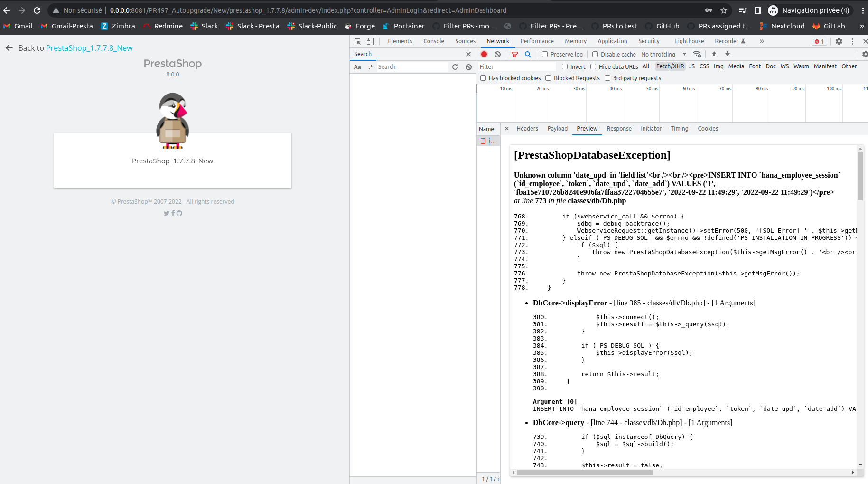Image resolution: width=868 pixels, height=484 pixels.
Task: Open the Response tab
Action: click(x=619, y=128)
